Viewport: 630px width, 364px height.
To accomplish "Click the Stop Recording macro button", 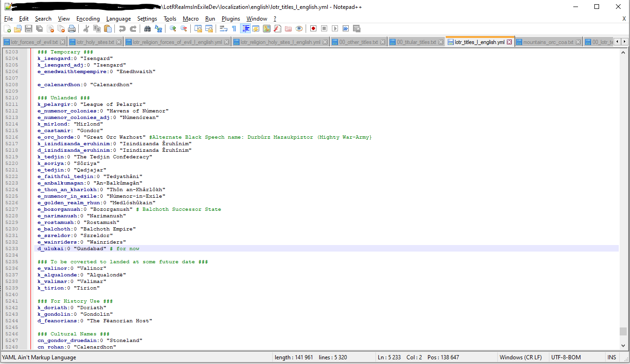I will (324, 29).
